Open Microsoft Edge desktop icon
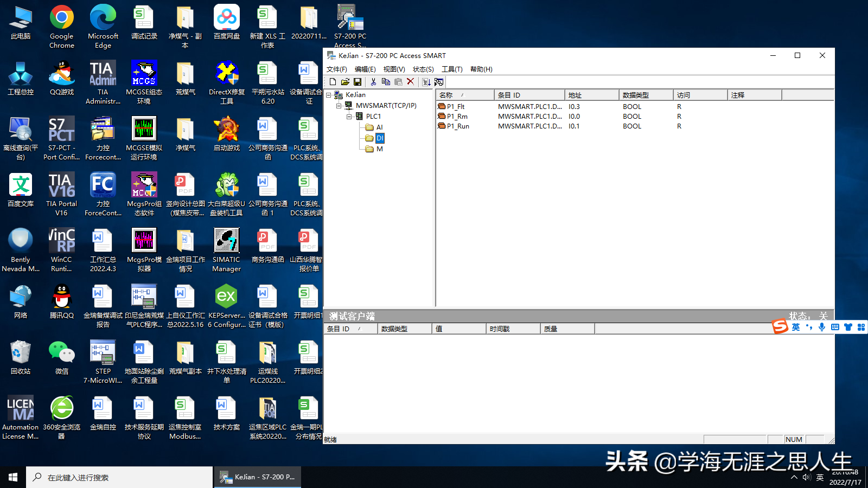 click(103, 27)
